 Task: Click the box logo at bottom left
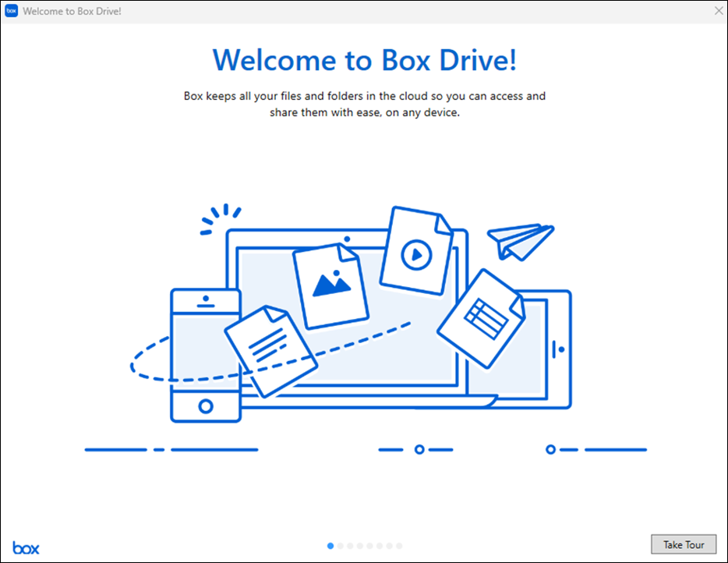pyautogui.click(x=26, y=547)
